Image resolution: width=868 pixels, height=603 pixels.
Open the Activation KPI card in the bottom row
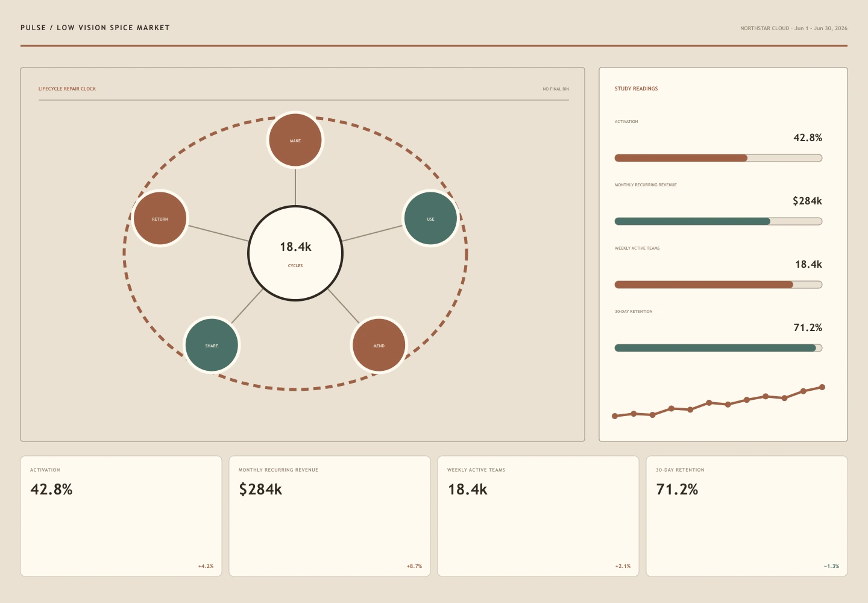121,516
